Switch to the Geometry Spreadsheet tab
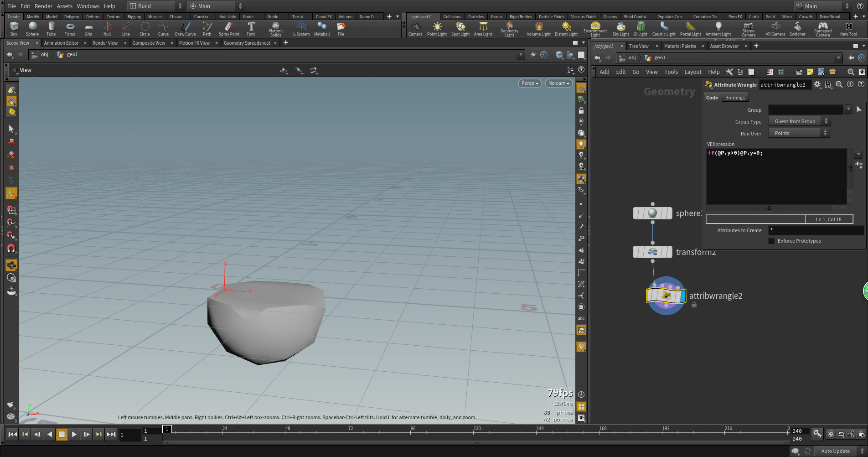Viewport: 868px width, 457px height. pos(247,43)
